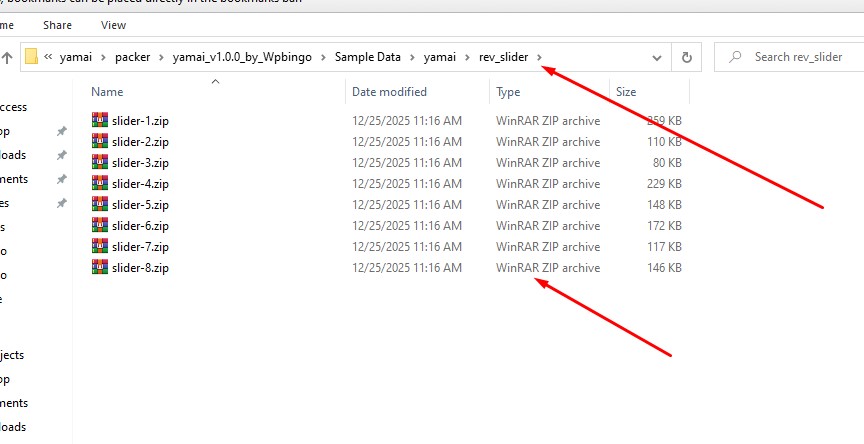This screenshot has width=864, height=444.
Task: Expand chevron after yamai_v1.0.0_by_Wpbingo breadcrumb
Action: [x=323, y=57]
